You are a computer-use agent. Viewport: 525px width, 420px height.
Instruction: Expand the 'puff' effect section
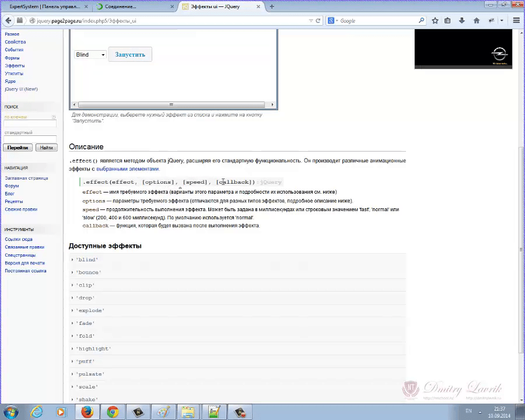pos(237,362)
